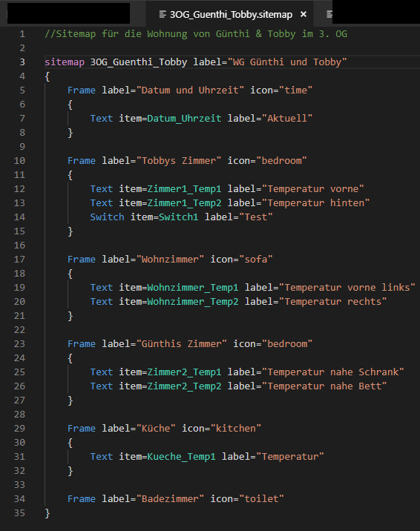The width and height of the screenshot is (420, 531).
Task: Click line number 3 in the gutter
Action: pos(22,62)
